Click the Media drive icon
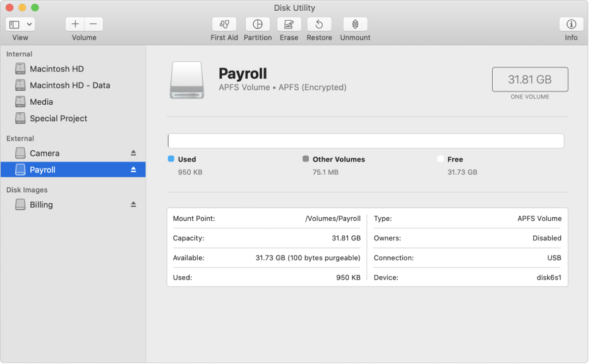This screenshot has width=590, height=364. tap(20, 102)
